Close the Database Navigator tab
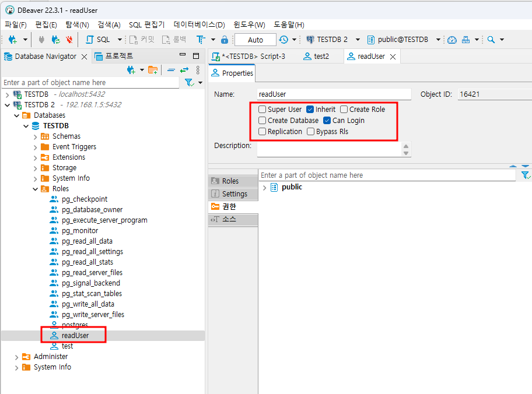Viewport: 532px width, 394px height. point(85,57)
